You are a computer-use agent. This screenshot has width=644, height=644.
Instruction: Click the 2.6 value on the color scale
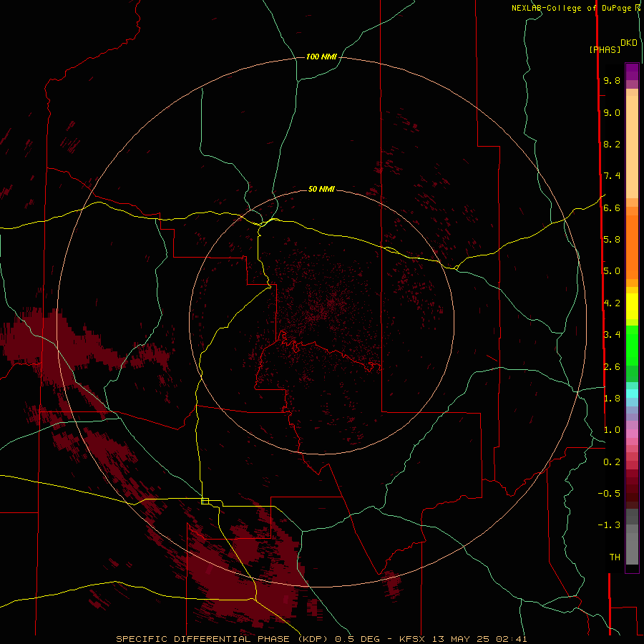coord(612,367)
